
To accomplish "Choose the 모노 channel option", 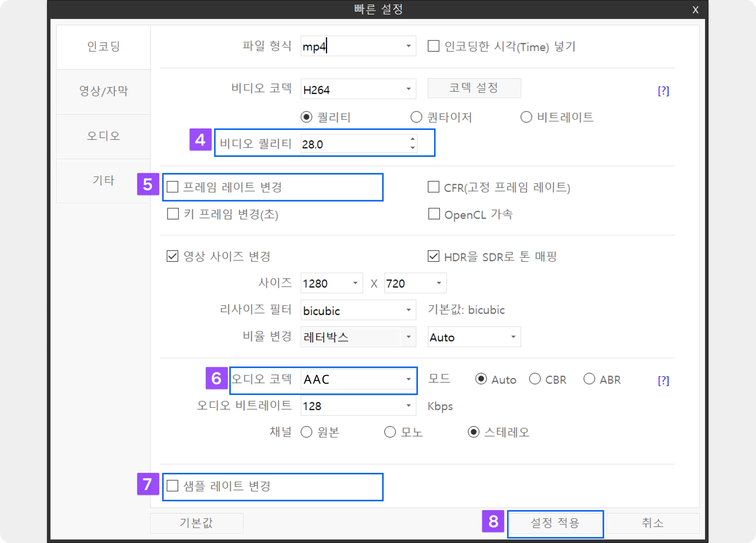I will click(x=390, y=432).
